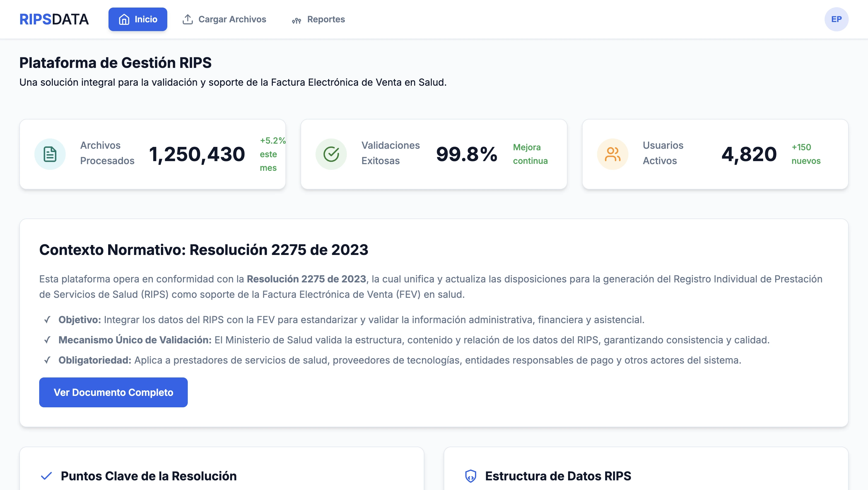Click the chart icon beside Reportes
Viewport: 868px width, 490px height.
tap(296, 21)
